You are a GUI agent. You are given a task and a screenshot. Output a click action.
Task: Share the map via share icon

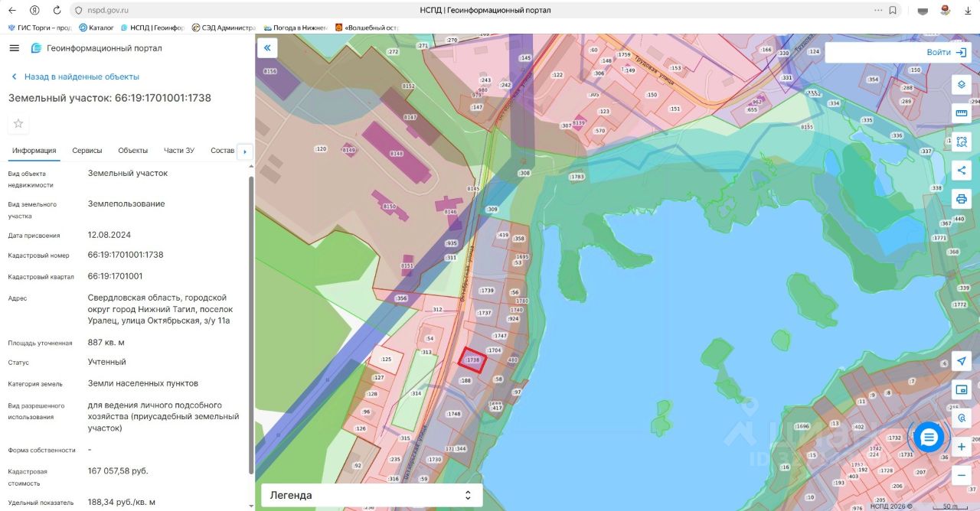click(x=962, y=170)
